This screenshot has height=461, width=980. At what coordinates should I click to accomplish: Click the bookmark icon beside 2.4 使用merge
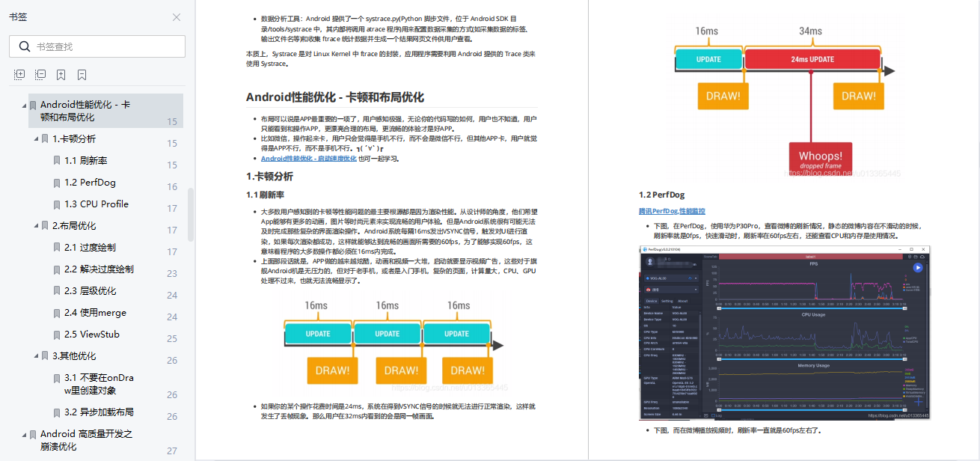(x=57, y=313)
